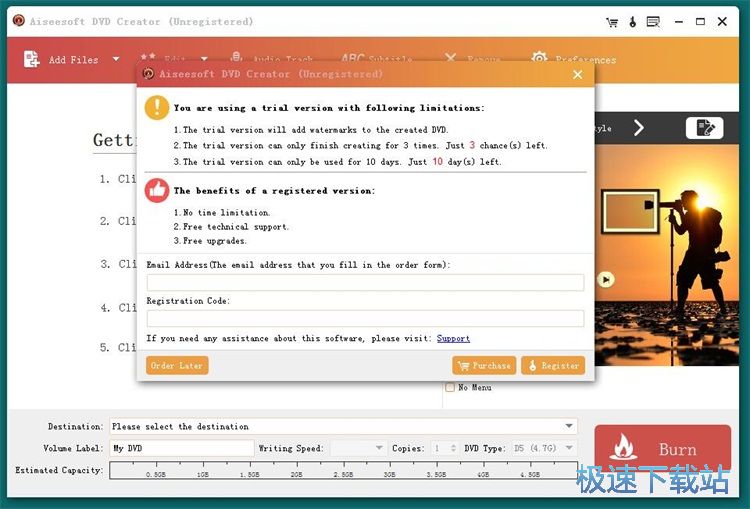
Task: Open the Destination dropdown
Action: pyautogui.click(x=569, y=426)
